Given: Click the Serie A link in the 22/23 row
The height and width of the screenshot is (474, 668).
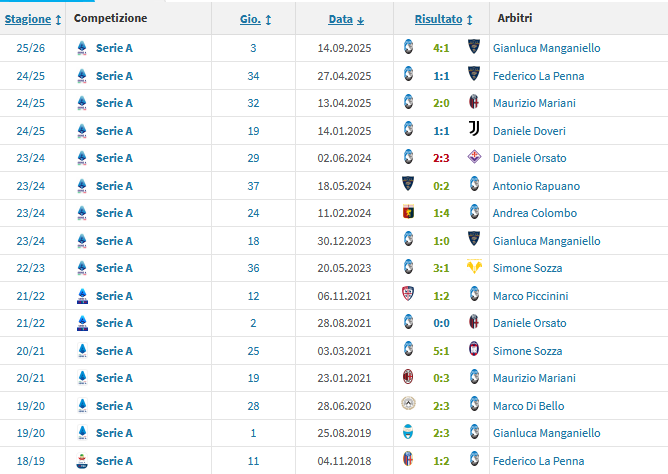Looking at the screenshot, I should click(x=115, y=268).
